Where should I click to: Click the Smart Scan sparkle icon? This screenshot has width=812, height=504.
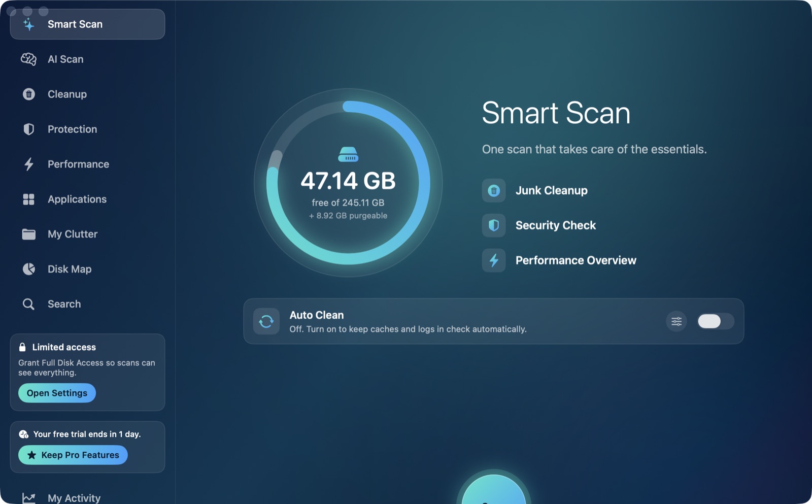pos(29,24)
